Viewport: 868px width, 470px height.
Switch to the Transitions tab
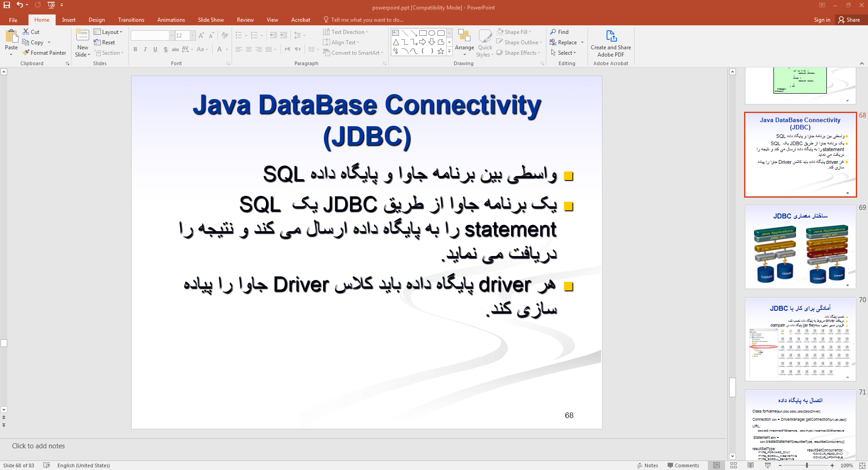(131, 20)
